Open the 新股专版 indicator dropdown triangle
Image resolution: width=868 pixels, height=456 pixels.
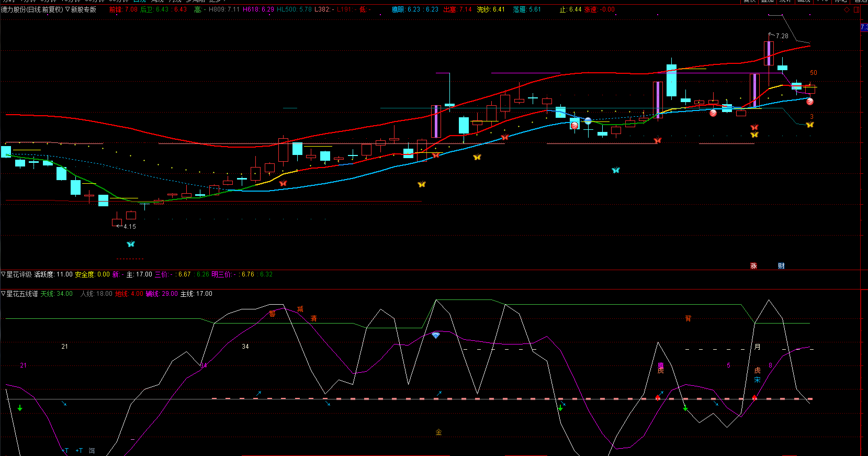(67, 9)
